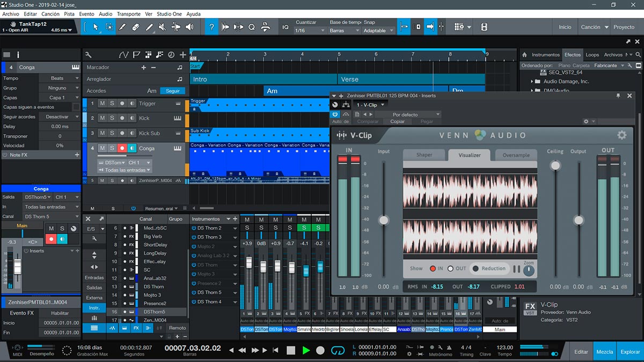Pin the Inserts plugin window
This screenshot has height=362, width=644.
point(618,95)
